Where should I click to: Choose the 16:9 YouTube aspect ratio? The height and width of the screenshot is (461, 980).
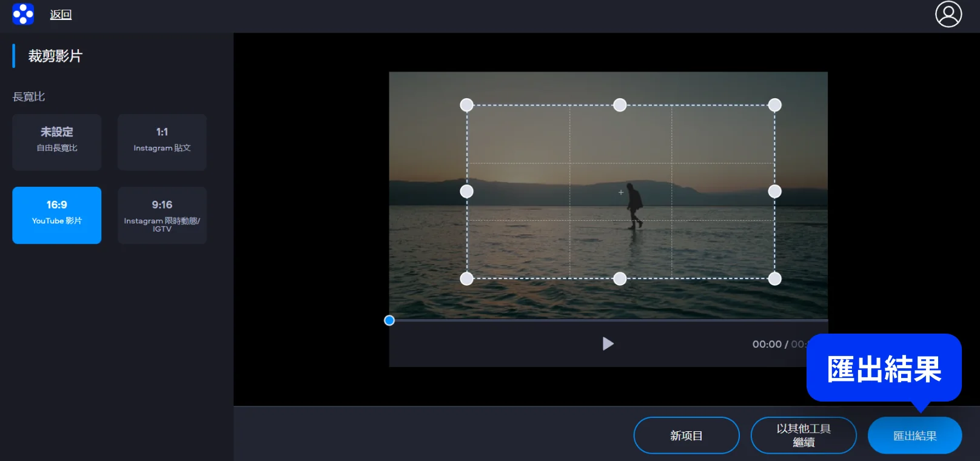57,215
